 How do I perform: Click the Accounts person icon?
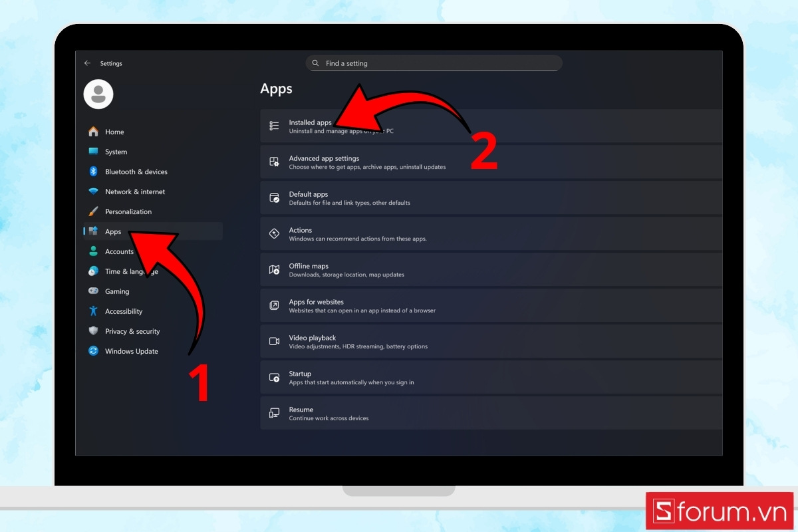click(93, 251)
